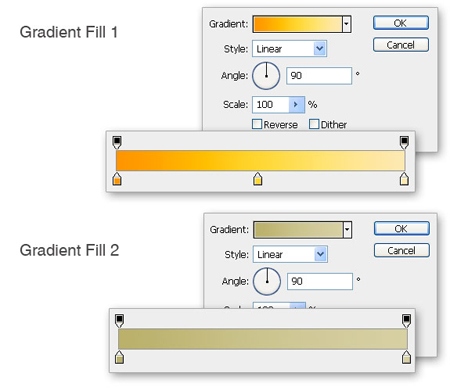
Task: Enable the Dither checkbox
Action: pyautogui.click(x=314, y=124)
